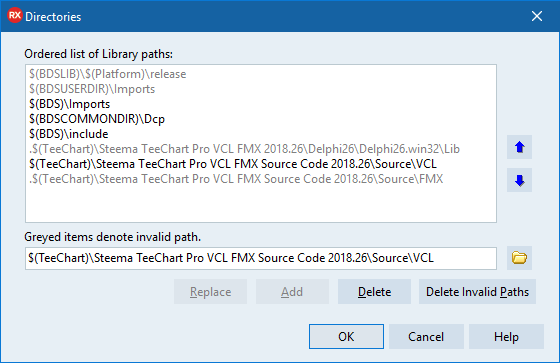Screen dimensions: 560x363
Task: Select the Delphi26.win32\Lib TeeChart path
Action: click(x=244, y=149)
